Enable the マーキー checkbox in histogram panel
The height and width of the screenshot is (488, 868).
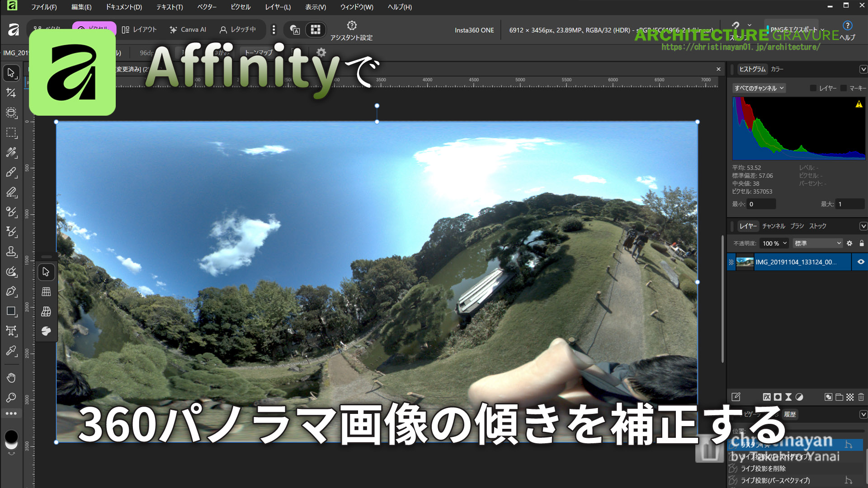tap(844, 88)
